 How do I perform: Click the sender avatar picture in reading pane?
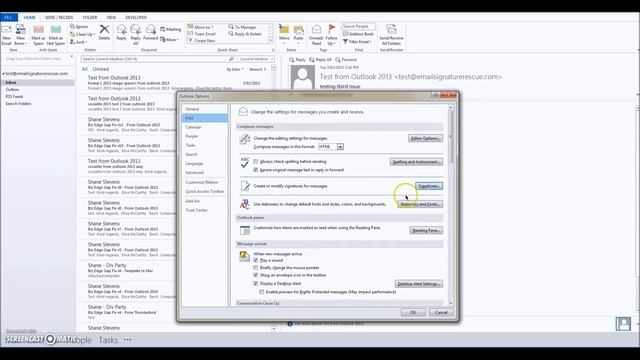click(302, 76)
